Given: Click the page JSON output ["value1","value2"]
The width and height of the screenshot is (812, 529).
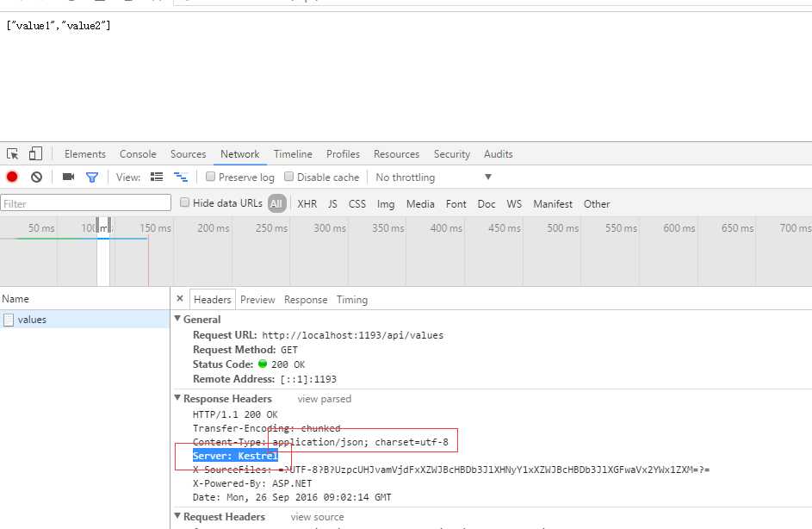Looking at the screenshot, I should (x=59, y=25).
